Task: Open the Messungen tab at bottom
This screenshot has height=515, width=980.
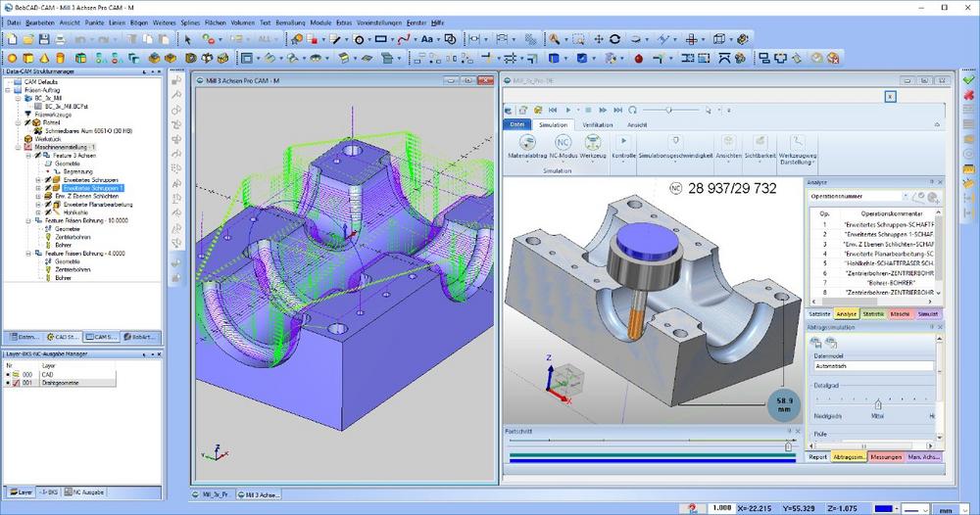Action: [886, 457]
